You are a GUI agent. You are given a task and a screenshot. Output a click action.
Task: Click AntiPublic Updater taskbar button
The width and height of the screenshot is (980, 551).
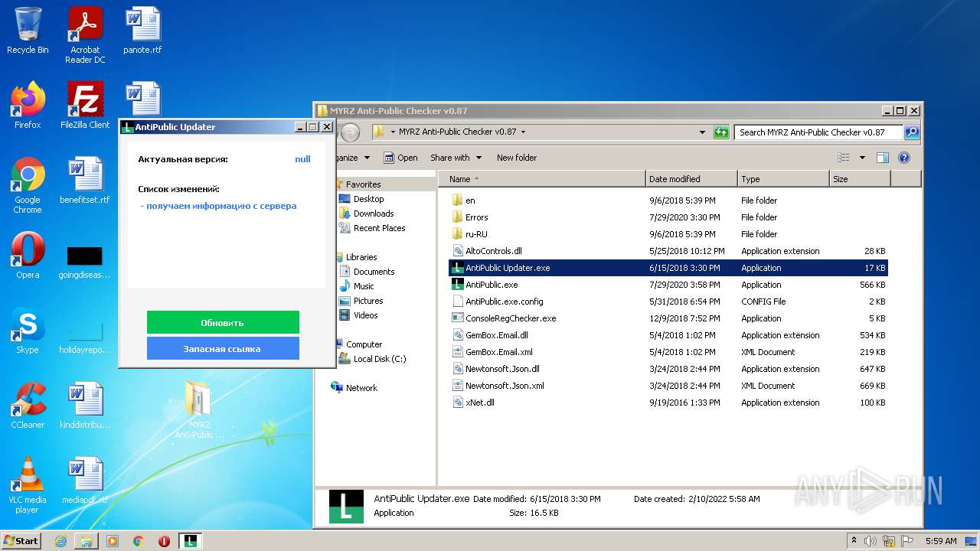point(191,541)
